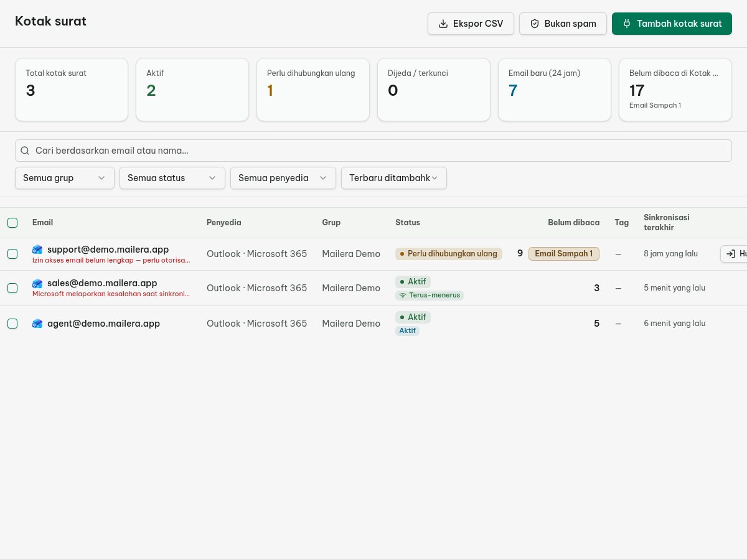Click the "6 menit yang lalu" sync time
Image resolution: width=747 pixels, height=560 pixels.
click(x=675, y=324)
